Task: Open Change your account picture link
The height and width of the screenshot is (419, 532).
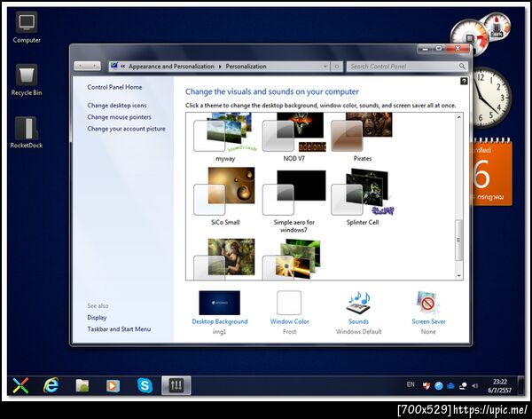Action: coord(126,129)
